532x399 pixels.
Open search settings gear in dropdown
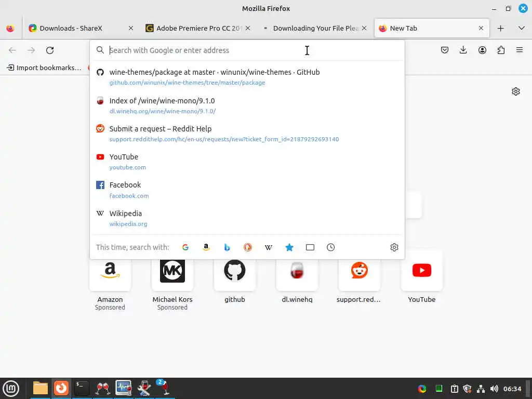coord(394,247)
